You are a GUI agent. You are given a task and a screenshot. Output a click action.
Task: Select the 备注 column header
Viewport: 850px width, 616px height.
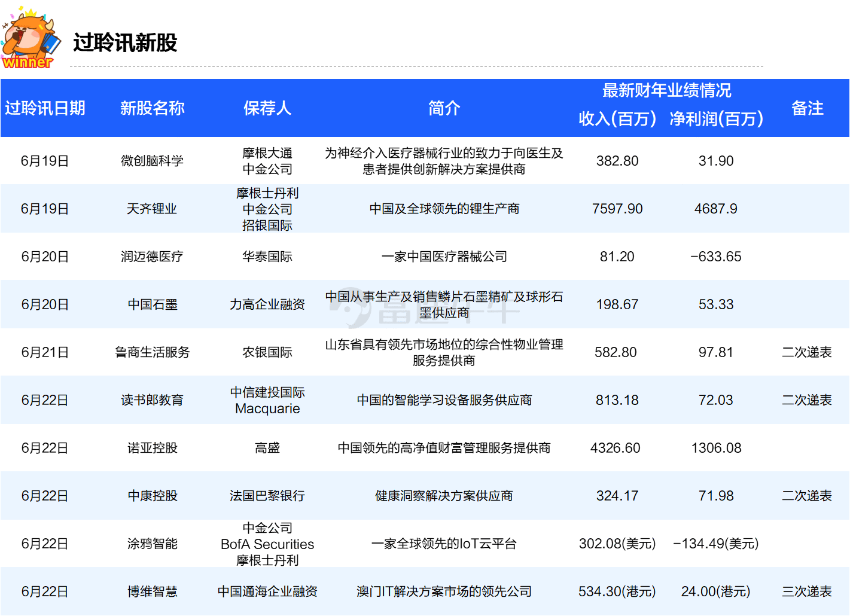tap(807, 108)
